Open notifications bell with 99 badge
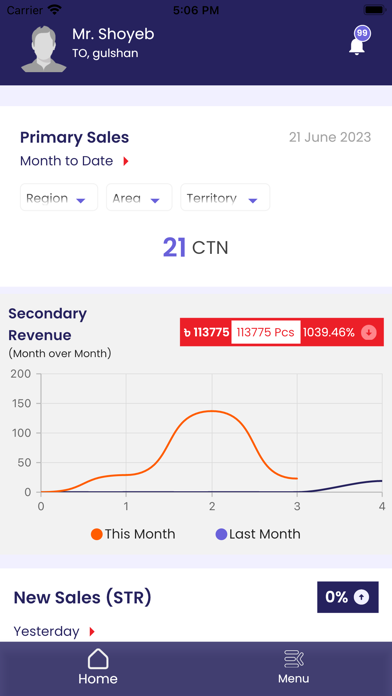Viewport: 392px width, 696px height. 359,41
